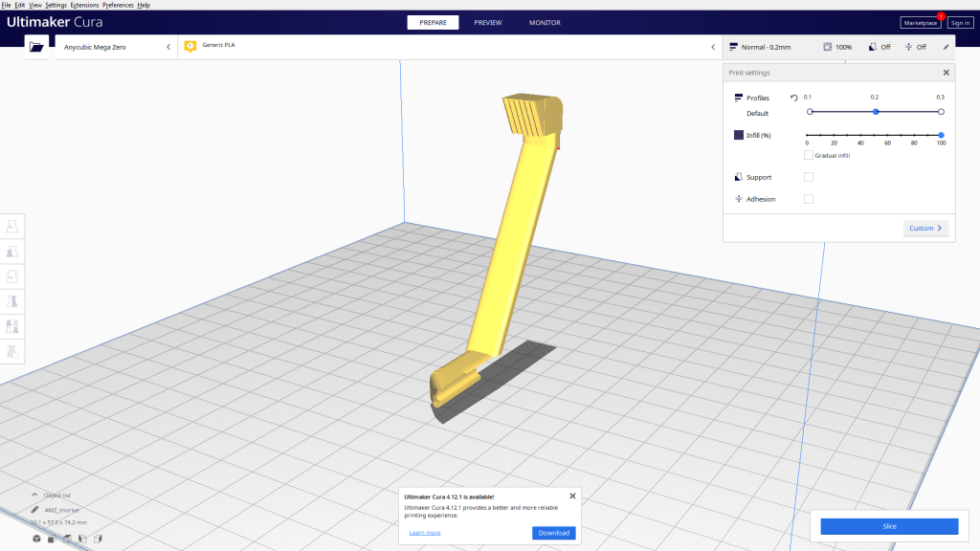
Task: Open the Help menu
Action: point(144,5)
